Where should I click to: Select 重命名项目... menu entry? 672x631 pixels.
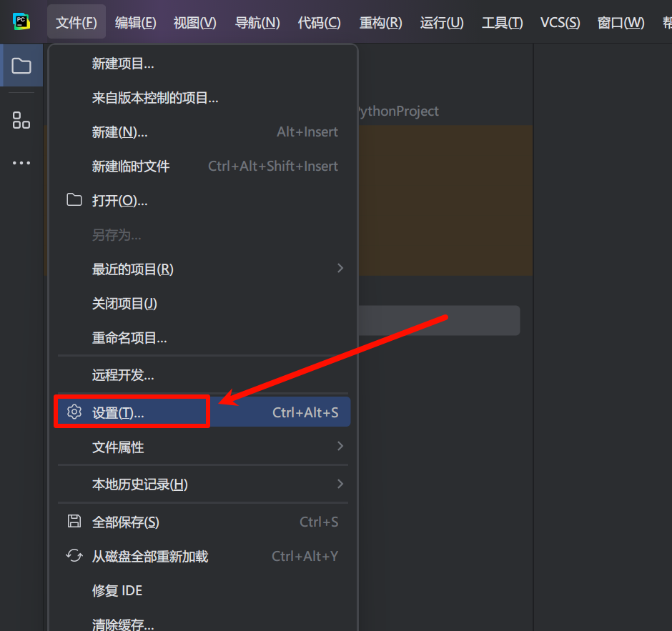[x=129, y=338]
